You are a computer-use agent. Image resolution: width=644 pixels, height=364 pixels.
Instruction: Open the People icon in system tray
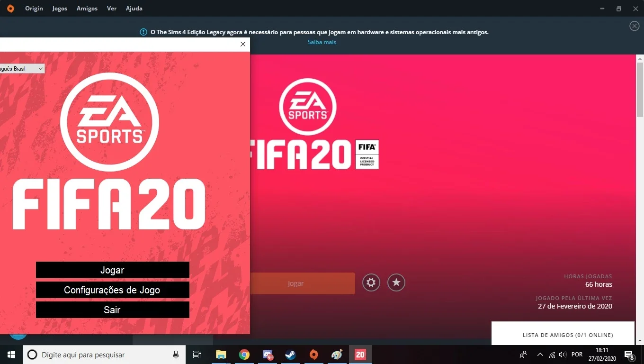click(523, 355)
